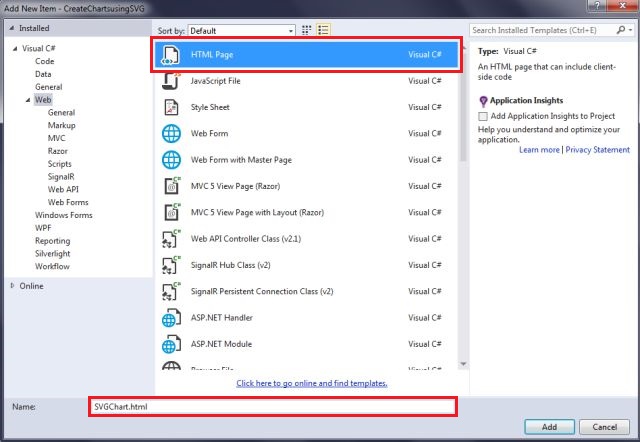Select the Scripts category
640x442 pixels.
(x=60, y=164)
